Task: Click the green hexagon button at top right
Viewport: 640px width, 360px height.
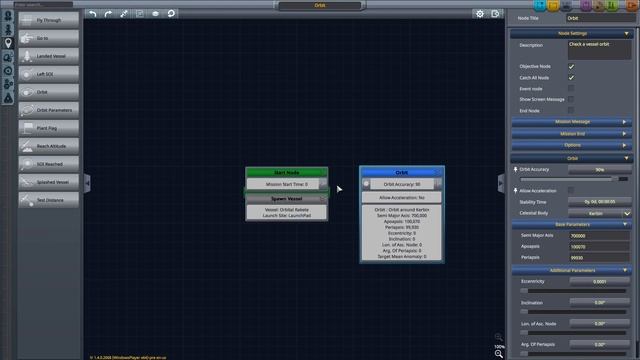Action: tap(612, 5)
